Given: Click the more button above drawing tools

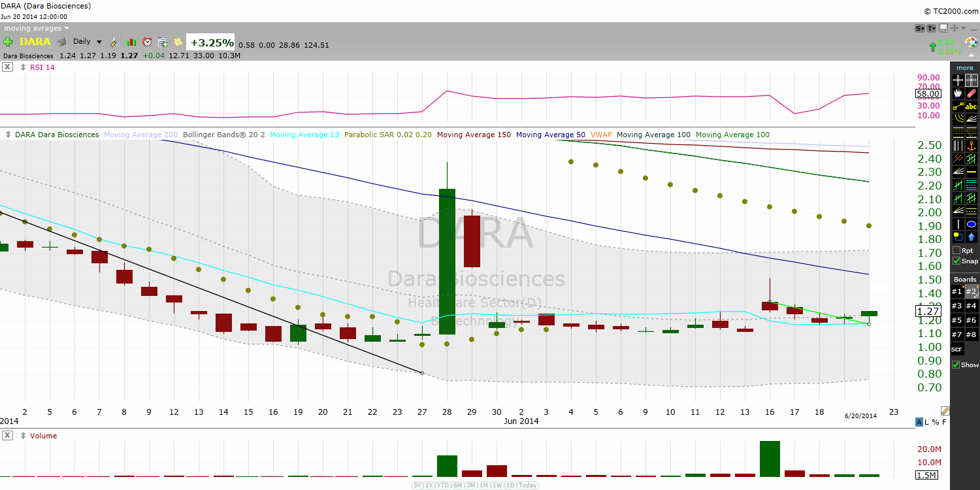Looking at the screenshot, I should click(965, 68).
